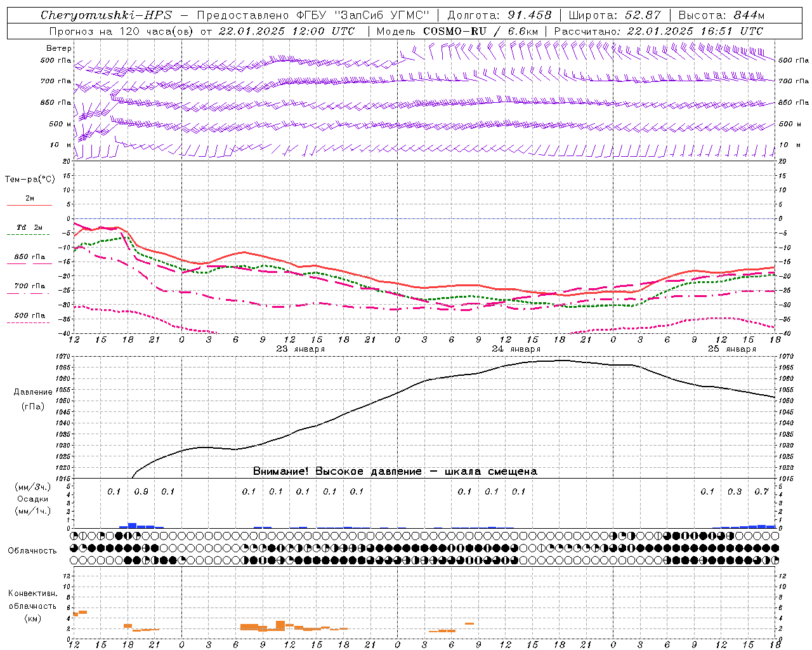Click the 'Тем-ра(°C)' temperature panel label

click(30, 180)
